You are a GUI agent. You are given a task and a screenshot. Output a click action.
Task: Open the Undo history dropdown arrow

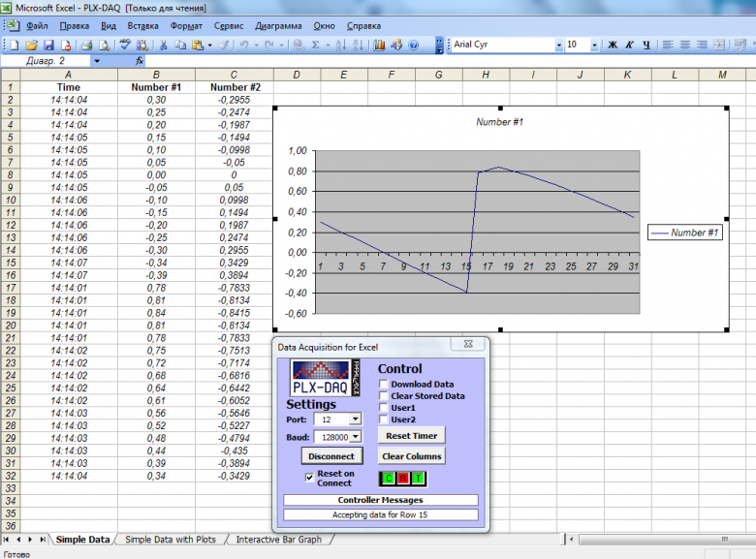point(257,46)
